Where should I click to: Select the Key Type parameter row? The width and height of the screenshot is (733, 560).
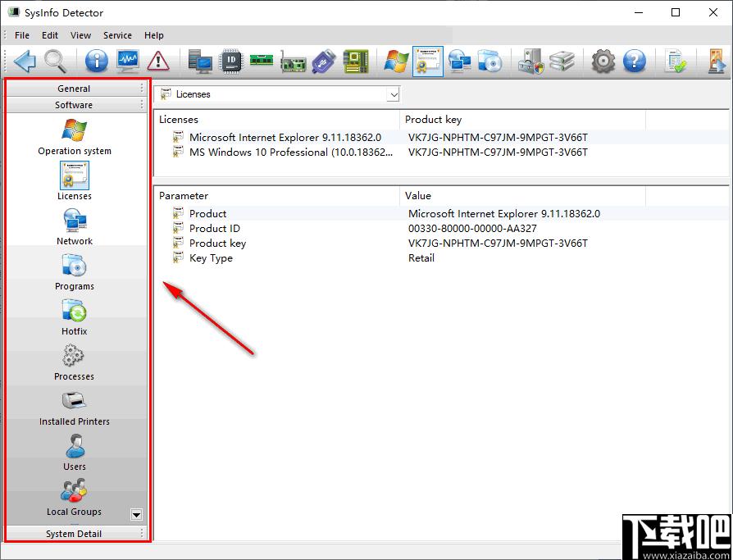pos(441,258)
